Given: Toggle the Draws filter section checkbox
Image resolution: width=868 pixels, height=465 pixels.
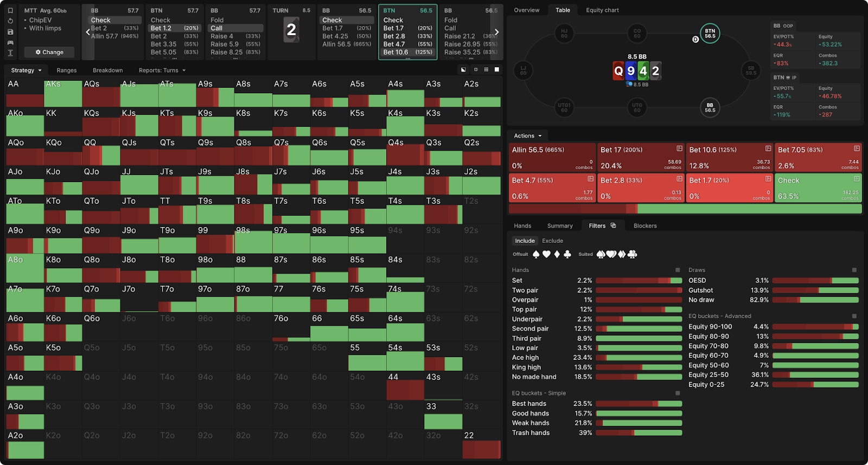Looking at the screenshot, I should point(854,270).
